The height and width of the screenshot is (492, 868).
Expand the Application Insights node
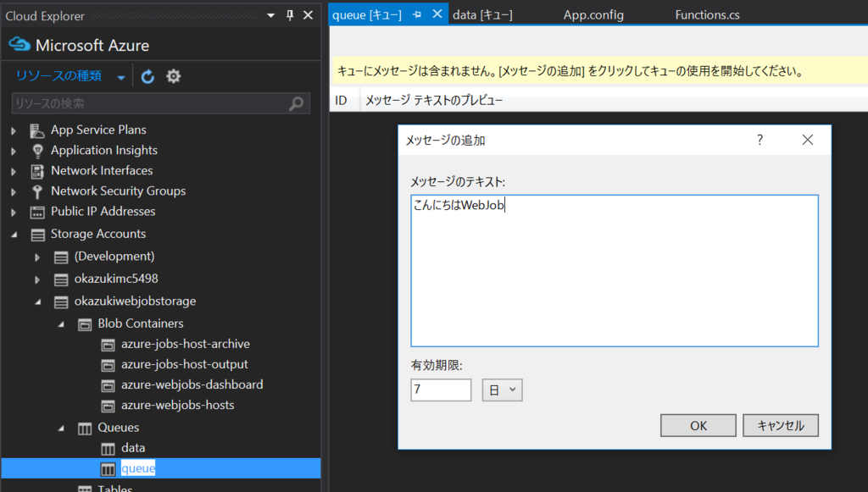click(x=14, y=151)
